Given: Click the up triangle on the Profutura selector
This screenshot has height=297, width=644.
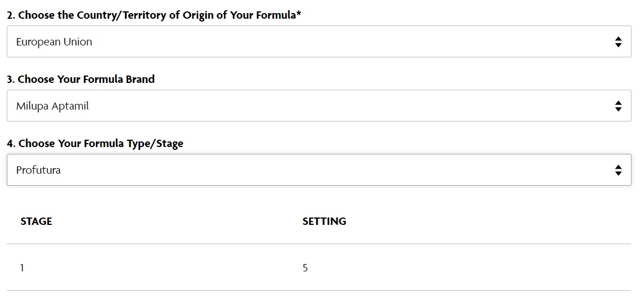Looking at the screenshot, I should 618,167.
